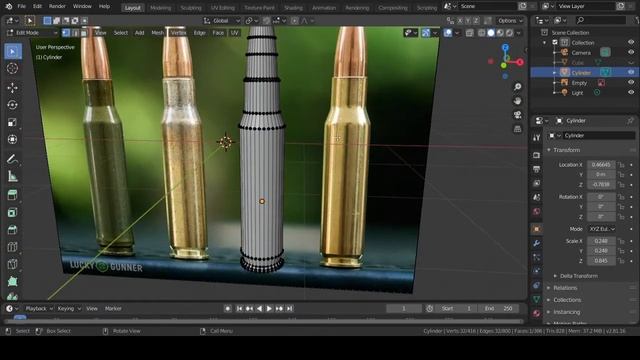Open the File menu
The width and height of the screenshot is (640, 360).
[x=22, y=7]
